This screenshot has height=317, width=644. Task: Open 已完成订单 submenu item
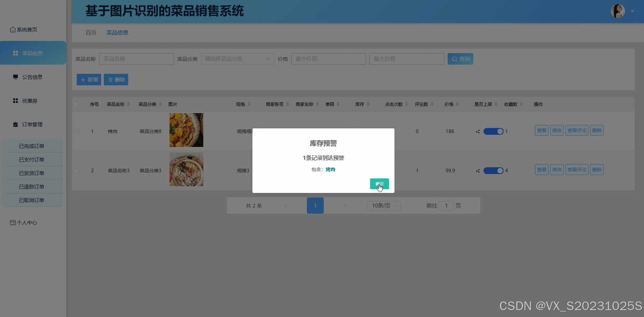pos(32,146)
